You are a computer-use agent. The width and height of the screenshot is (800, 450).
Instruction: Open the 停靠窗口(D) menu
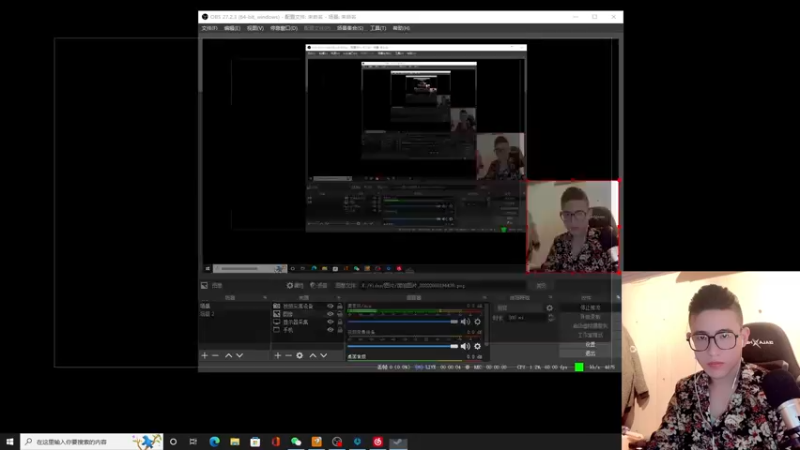[x=284, y=28]
